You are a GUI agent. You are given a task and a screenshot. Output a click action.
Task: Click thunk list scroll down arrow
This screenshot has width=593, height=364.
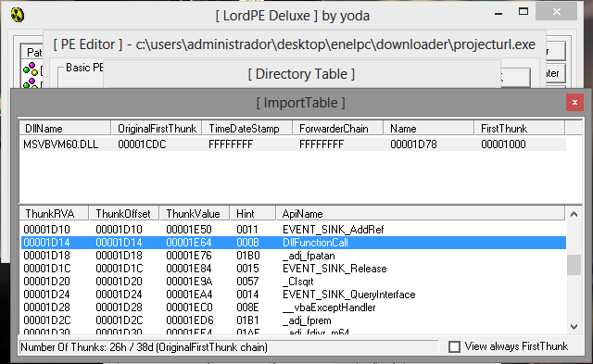(574, 326)
